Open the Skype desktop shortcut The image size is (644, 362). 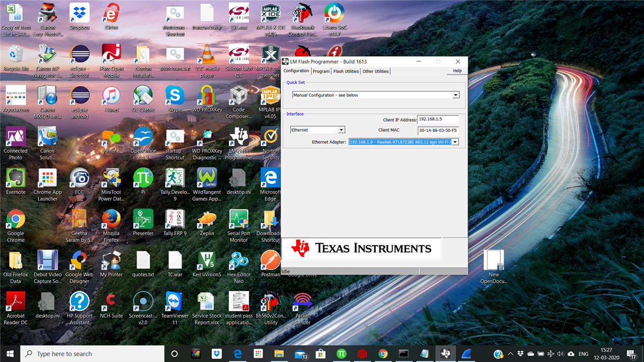click(175, 100)
